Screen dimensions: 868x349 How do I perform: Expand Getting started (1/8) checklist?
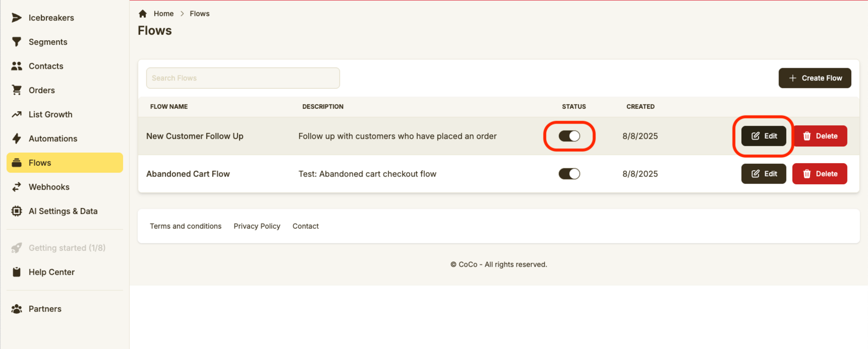click(x=67, y=248)
